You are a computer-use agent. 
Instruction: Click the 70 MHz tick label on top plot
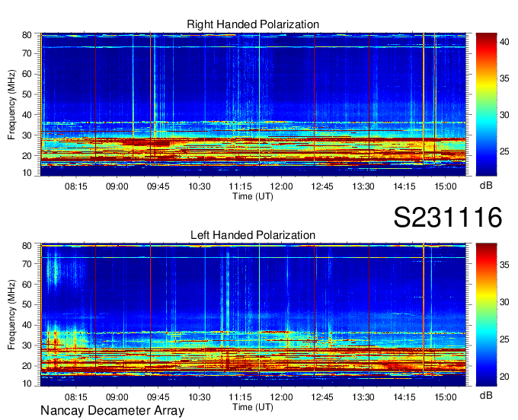(27, 53)
